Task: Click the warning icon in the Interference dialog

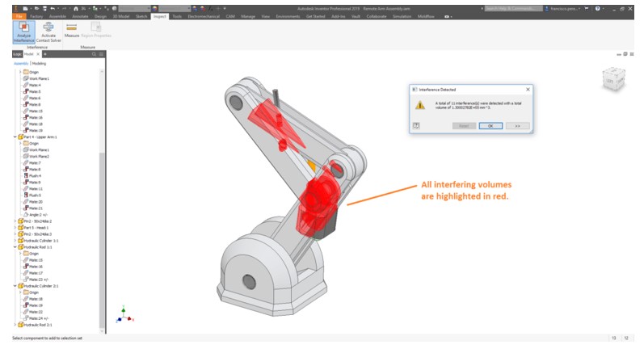Action: coord(419,105)
